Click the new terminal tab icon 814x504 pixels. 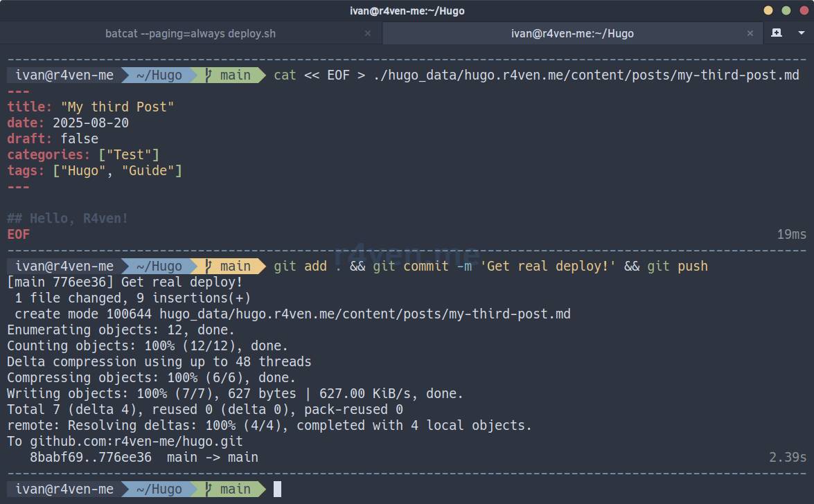[x=777, y=33]
